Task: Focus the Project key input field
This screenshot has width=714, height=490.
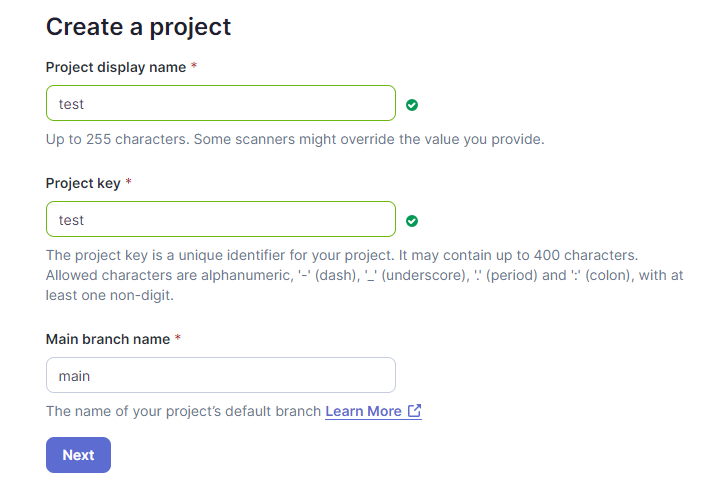Action: point(221,219)
